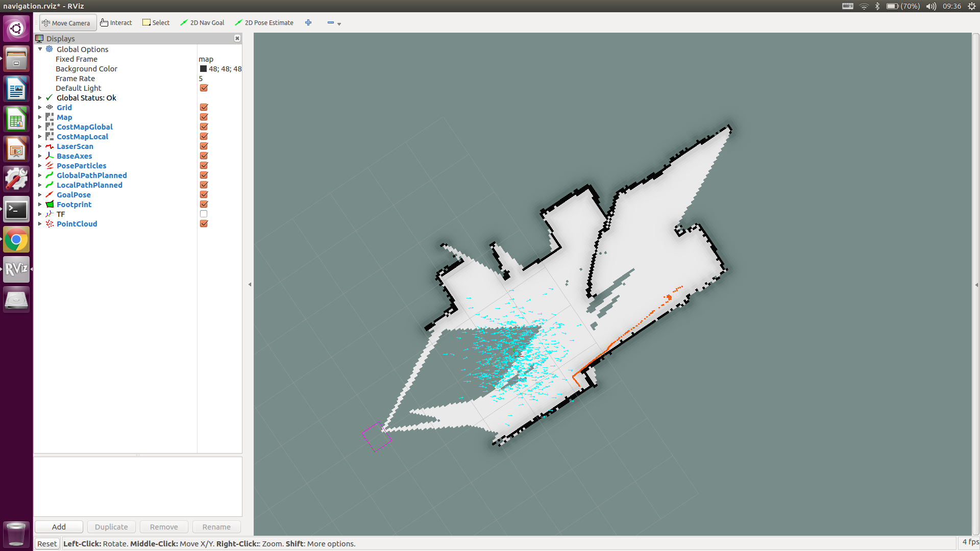Screen dimensions: 980x551
Task: Click the Global Options gear icon
Action: pyautogui.click(x=50, y=49)
